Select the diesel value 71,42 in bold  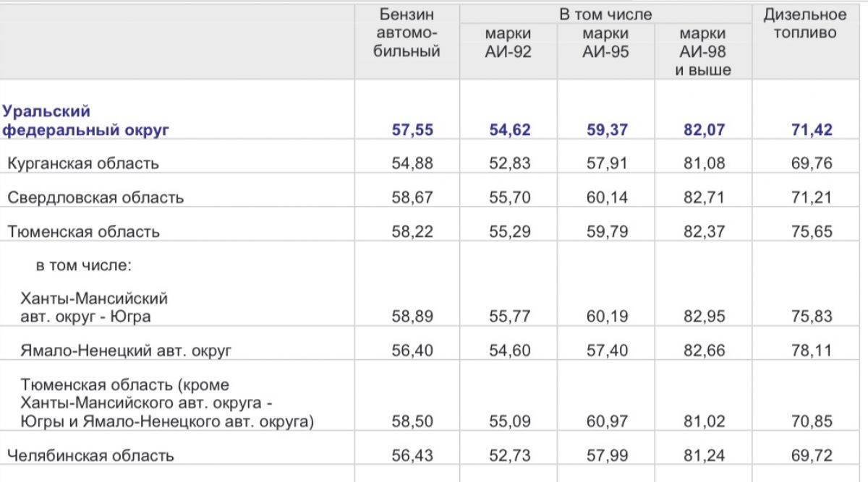812,130
